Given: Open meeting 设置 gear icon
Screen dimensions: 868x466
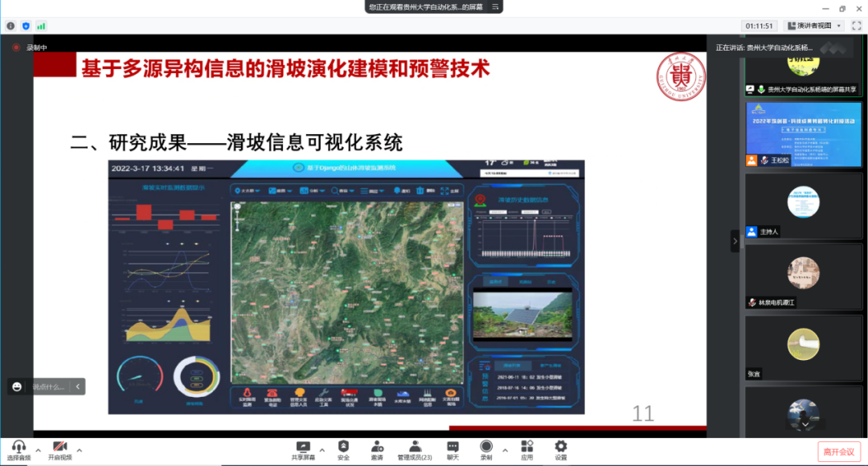Looking at the screenshot, I should pyautogui.click(x=560, y=447).
